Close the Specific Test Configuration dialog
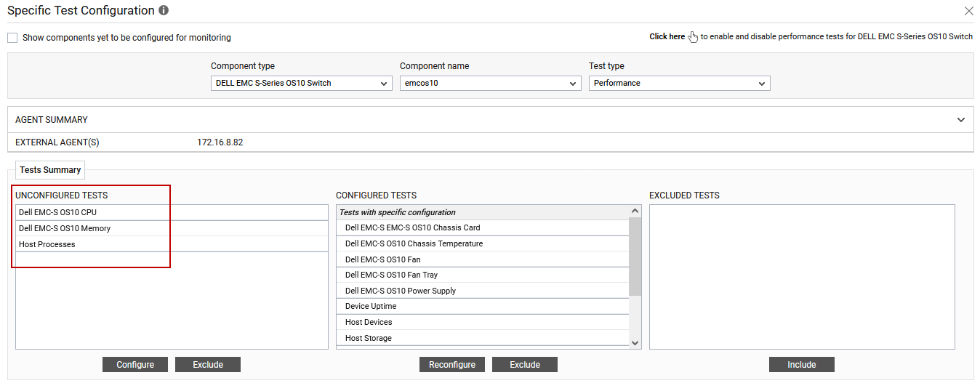The image size is (980, 391). [968, 11]
